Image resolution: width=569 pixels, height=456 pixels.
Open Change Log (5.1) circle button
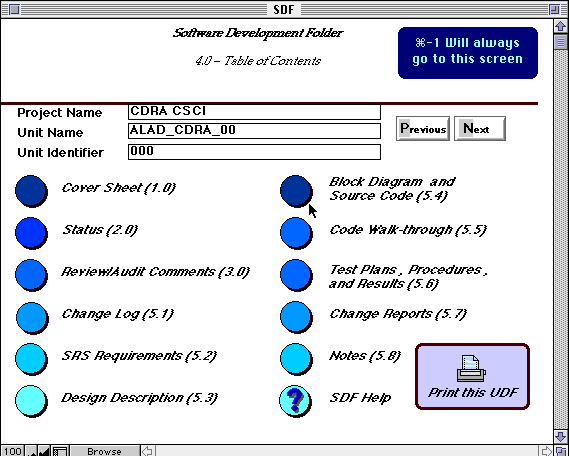[32, 317]
